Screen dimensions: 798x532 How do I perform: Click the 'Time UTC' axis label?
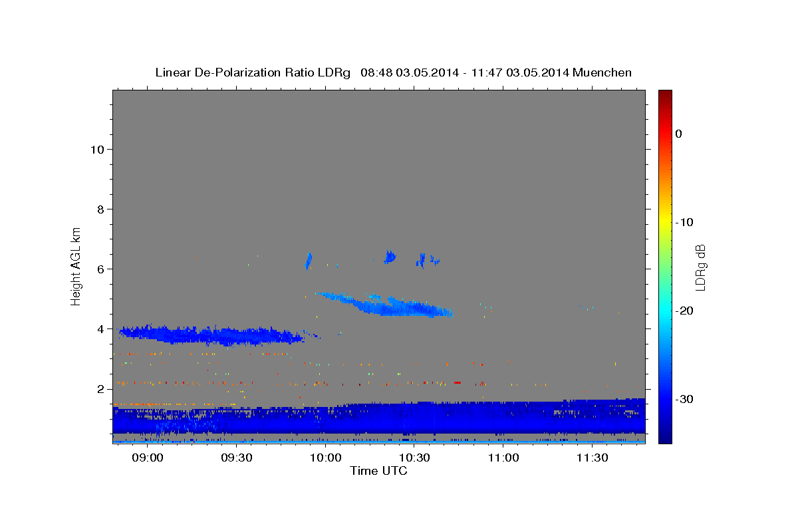point(378,471)
